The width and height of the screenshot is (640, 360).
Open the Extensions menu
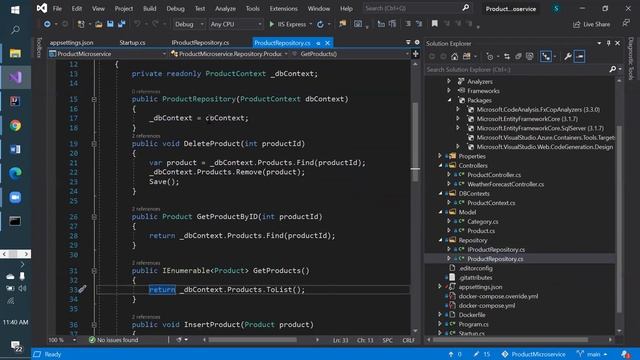tap(283, 8)
